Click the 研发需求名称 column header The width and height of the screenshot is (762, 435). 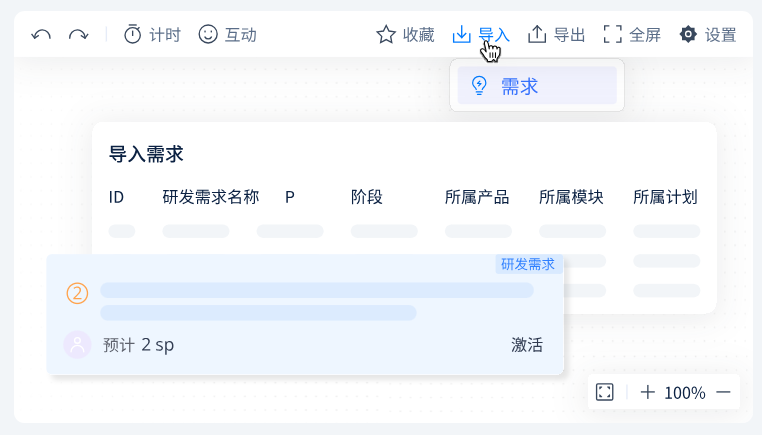[x=211, y=197]
